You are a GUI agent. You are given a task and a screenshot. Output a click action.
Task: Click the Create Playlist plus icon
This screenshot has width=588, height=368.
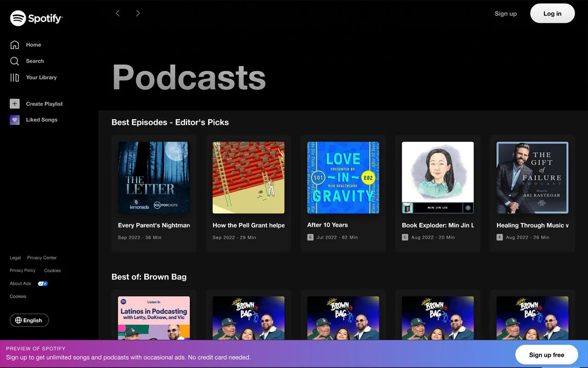tap(15, 104)
